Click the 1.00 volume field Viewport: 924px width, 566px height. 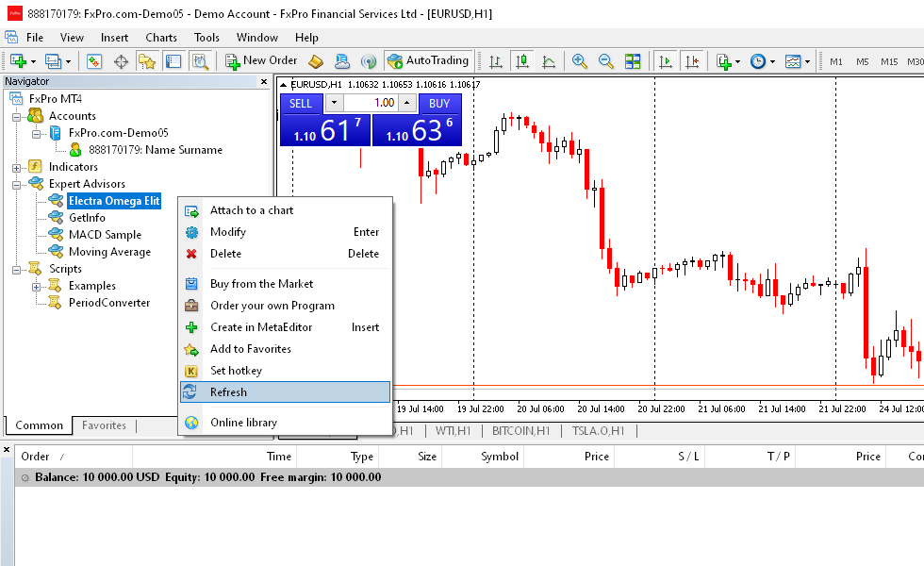coord(371,103)
